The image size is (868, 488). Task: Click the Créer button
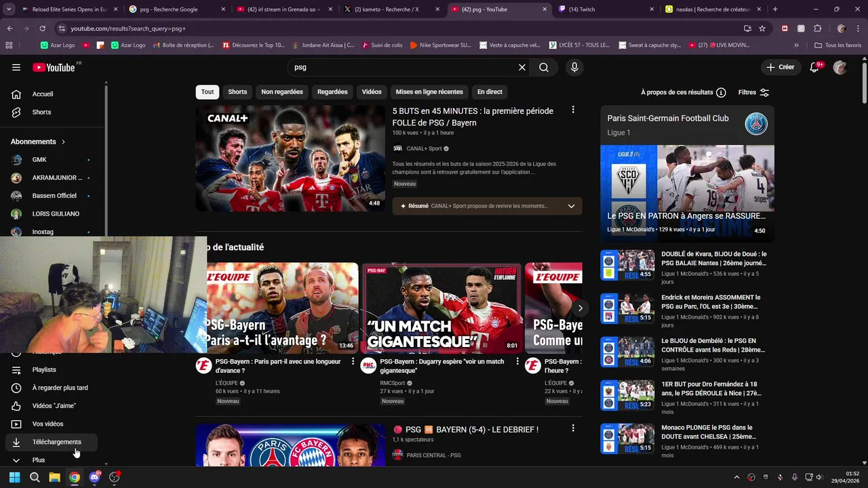[781, 67]
